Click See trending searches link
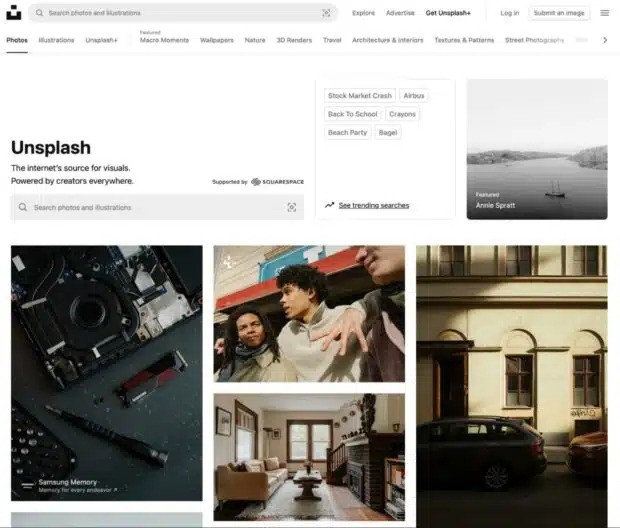This screenshot has width=620, height=528. tap(374, 205)
